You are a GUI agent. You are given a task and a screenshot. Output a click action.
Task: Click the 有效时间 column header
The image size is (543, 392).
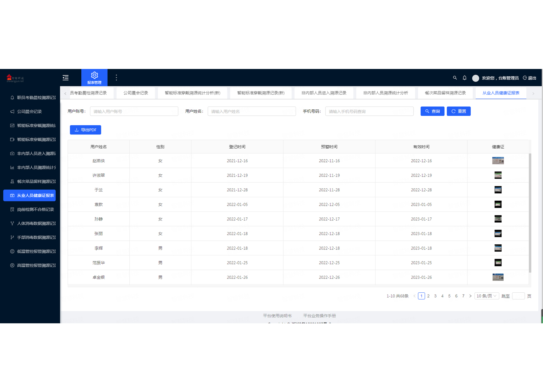pos(421,147)
